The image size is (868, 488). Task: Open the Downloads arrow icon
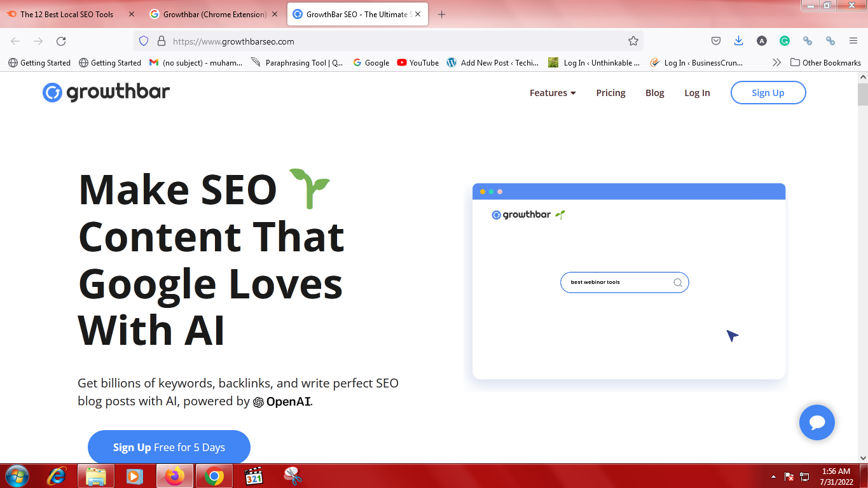click(738, 41)
